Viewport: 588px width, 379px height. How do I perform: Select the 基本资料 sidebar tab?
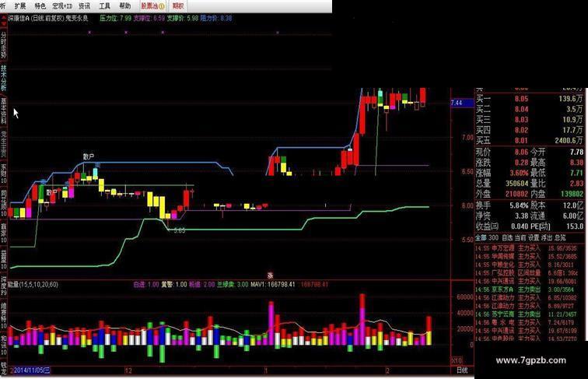[3, 111]
